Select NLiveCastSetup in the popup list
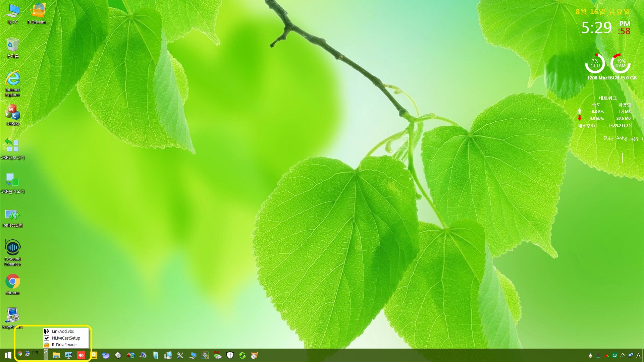Screen dimensions: 644x362 66,338
